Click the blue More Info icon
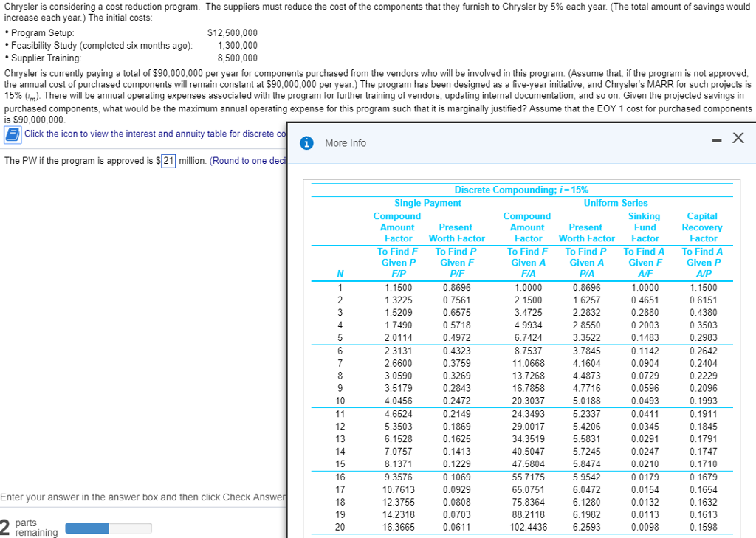The width and height of the screenshot is (756, 538). pos(306,143)
